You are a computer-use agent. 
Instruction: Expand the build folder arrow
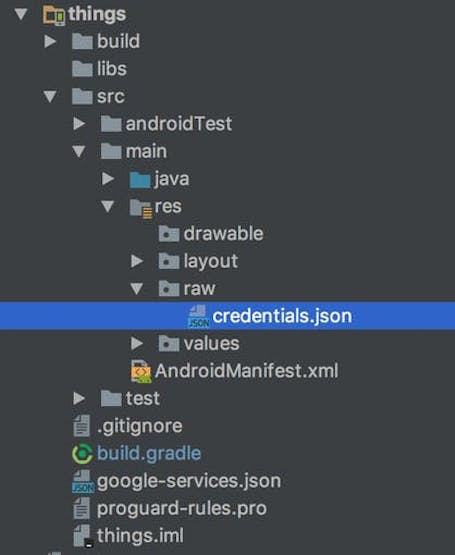[x=50, y=41]
